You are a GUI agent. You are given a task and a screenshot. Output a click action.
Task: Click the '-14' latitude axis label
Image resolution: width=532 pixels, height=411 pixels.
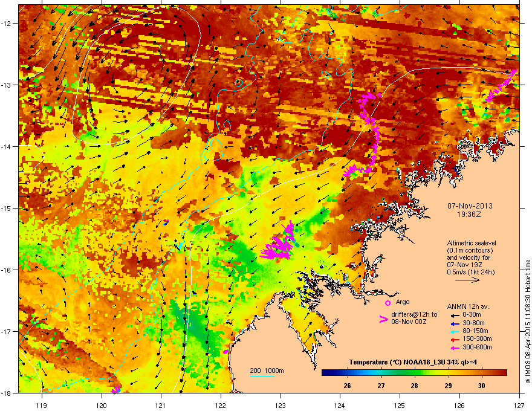pos(7,146)
